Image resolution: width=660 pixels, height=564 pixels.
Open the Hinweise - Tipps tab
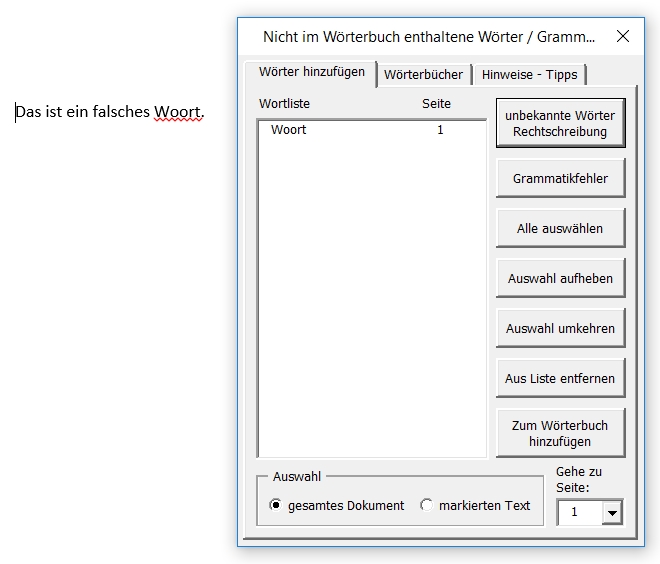coord(529,75)
